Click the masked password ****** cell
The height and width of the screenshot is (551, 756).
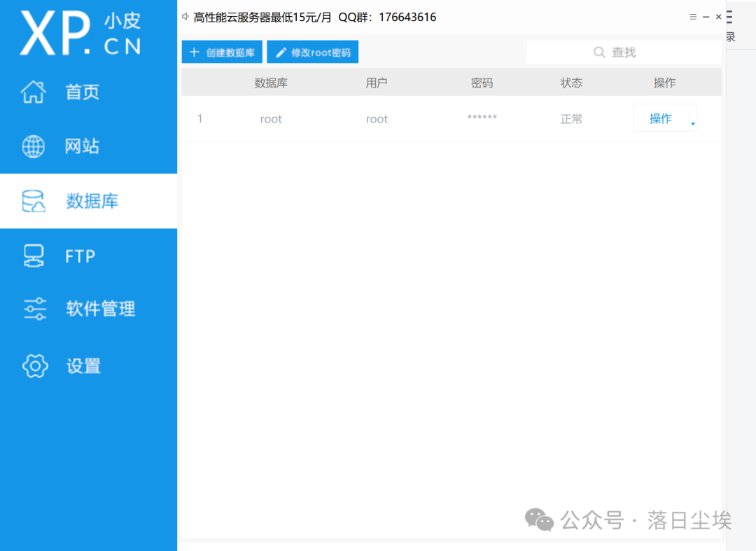(x=482, y=117)
